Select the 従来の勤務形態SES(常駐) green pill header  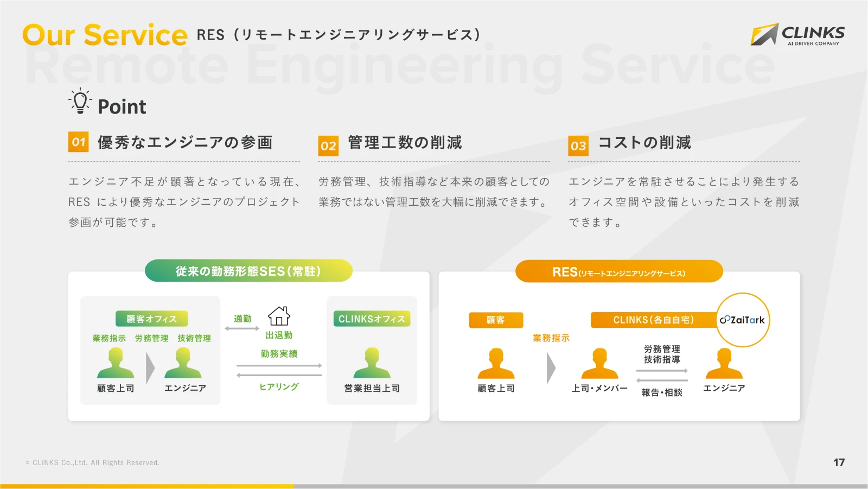(x=248, y=271)
